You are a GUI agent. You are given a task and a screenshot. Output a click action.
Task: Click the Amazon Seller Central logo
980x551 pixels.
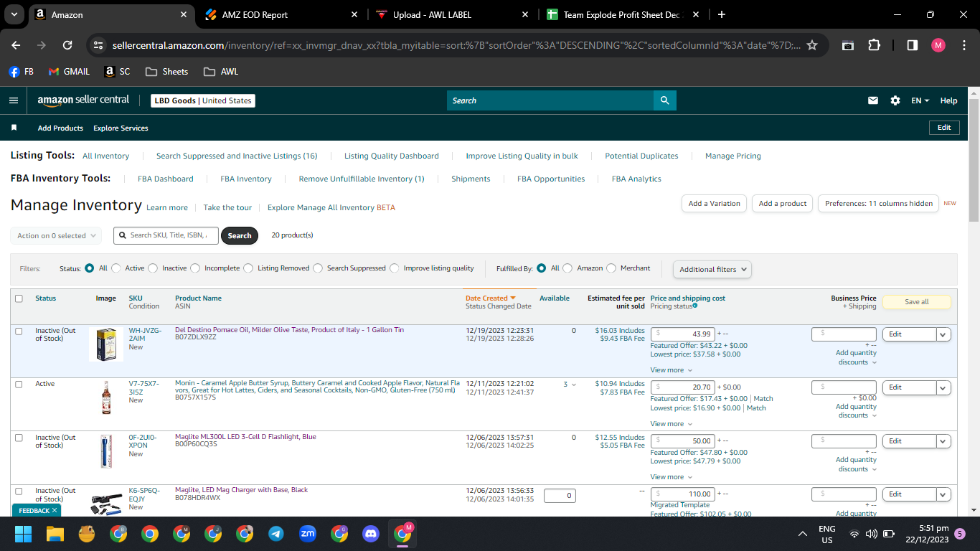[x=83, y=100]
